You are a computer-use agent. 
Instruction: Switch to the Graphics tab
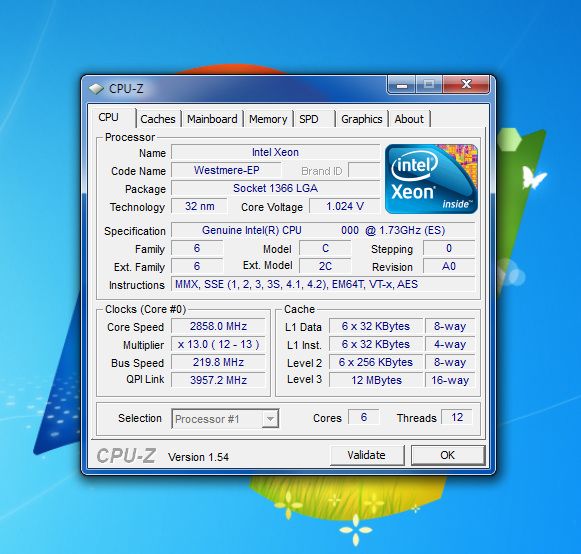click(x=362, y=119)
